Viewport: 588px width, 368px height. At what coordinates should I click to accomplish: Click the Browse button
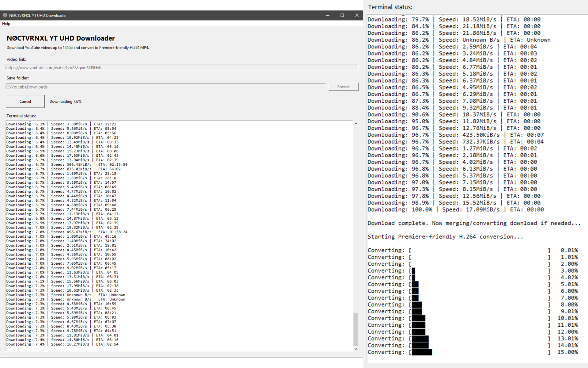343,87
